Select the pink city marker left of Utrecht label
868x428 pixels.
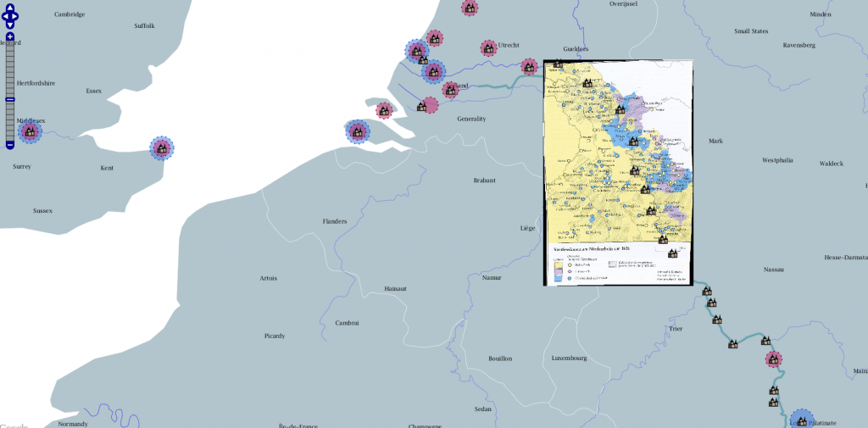(488, 48)
